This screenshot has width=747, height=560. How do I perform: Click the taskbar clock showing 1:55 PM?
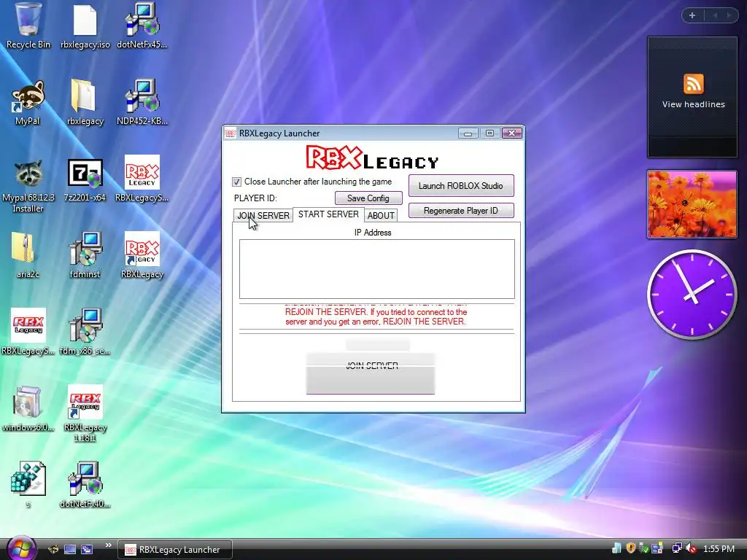[x=719, y=549]
